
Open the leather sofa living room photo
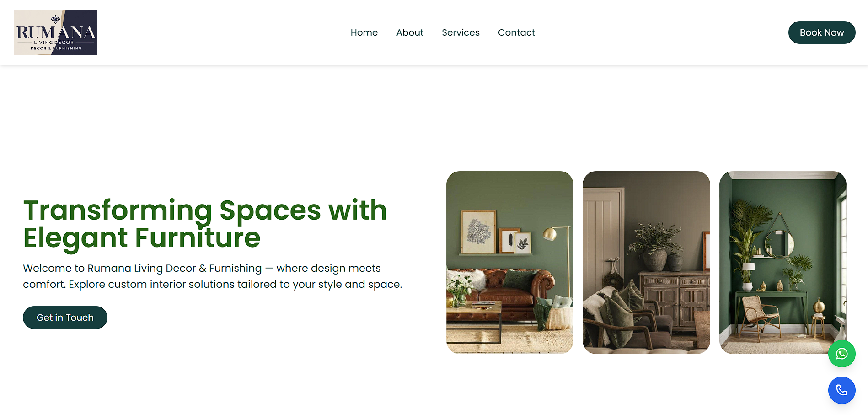coord(510,262)
